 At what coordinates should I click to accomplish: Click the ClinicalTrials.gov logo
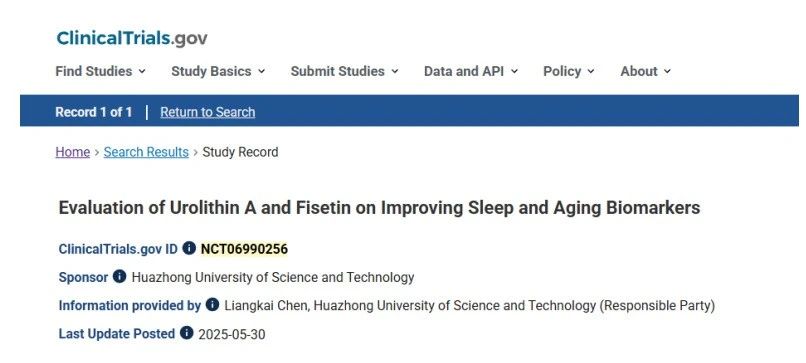pyautogui.click(x=132, y=38)
